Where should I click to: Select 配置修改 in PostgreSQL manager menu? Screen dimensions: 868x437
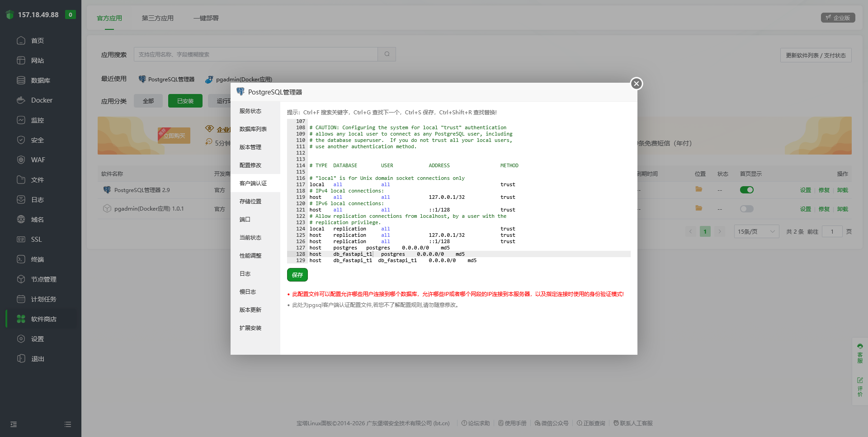pyautogui.click(x=255, y=165)
